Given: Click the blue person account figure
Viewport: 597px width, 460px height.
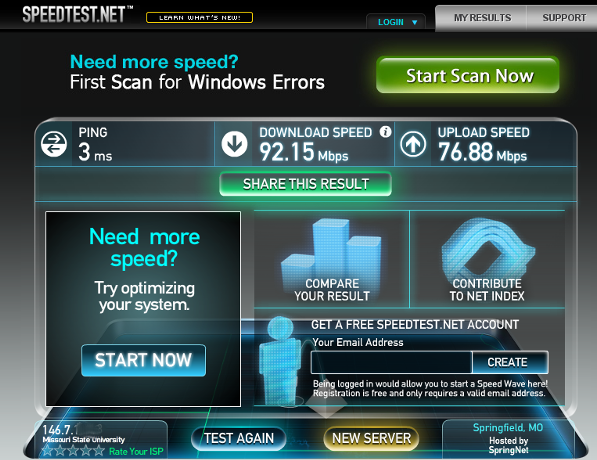Looking at the screenshot, I should [279, 360].
